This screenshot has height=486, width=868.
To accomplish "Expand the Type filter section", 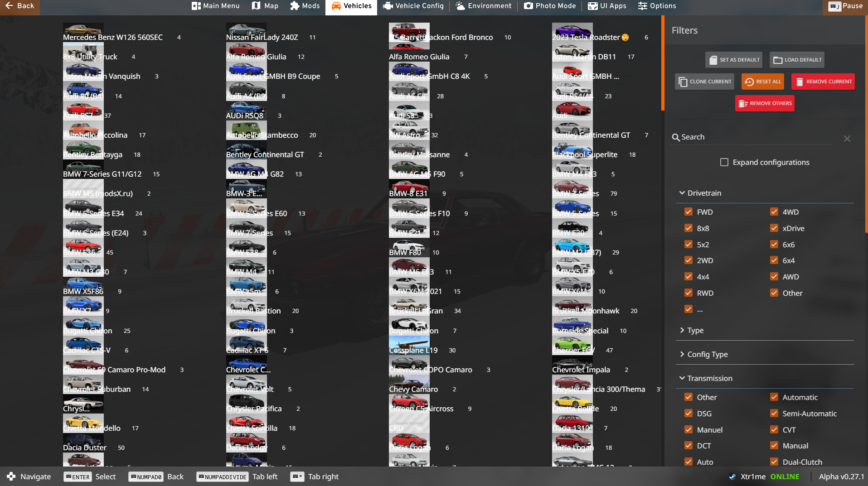I will (x=765, y=330).
